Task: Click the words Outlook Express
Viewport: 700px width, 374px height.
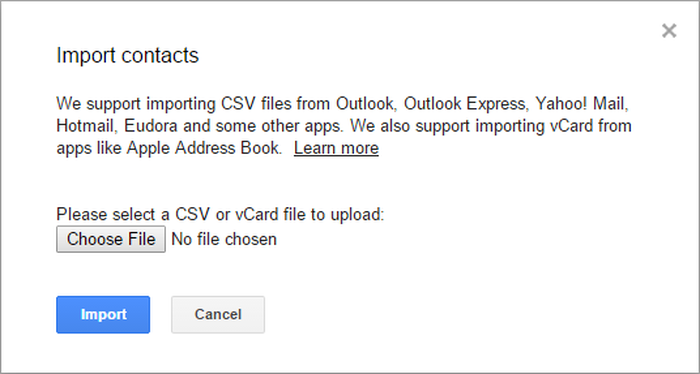Action: (465, 104)
